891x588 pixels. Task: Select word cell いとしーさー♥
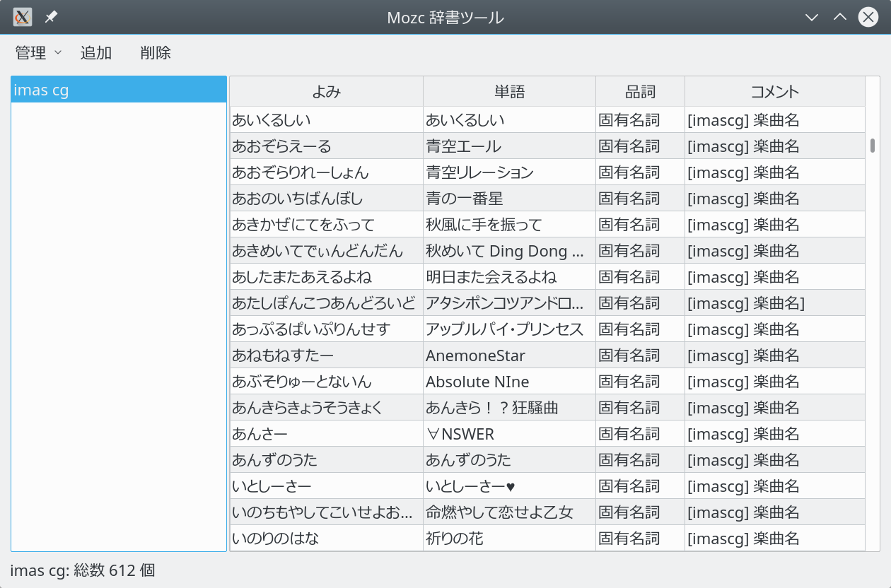[x=509, y=486]
